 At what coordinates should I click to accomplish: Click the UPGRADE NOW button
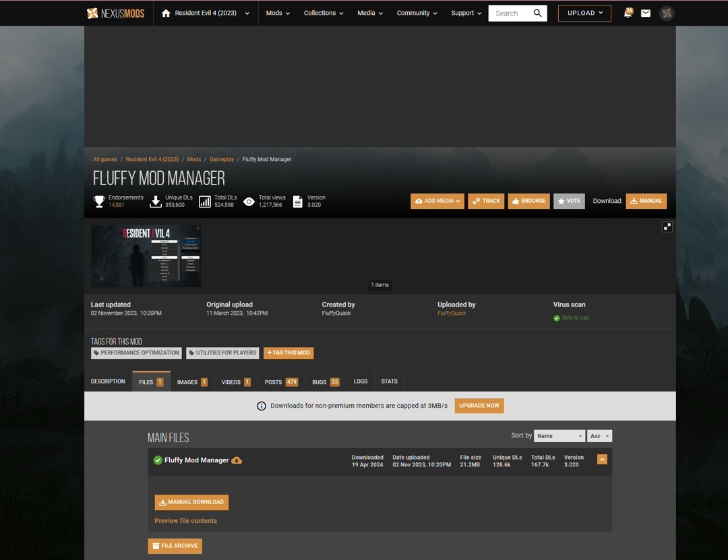pos(479,406)
